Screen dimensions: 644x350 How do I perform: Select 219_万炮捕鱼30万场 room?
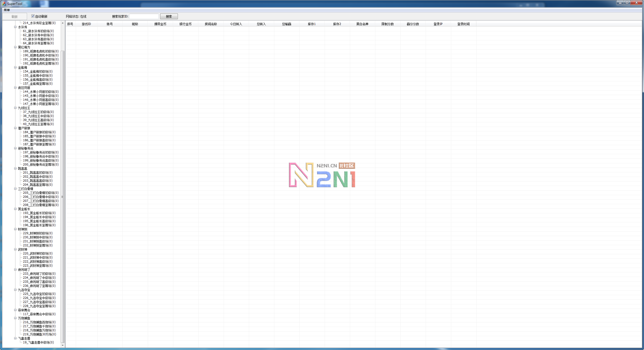pos(39,334)
